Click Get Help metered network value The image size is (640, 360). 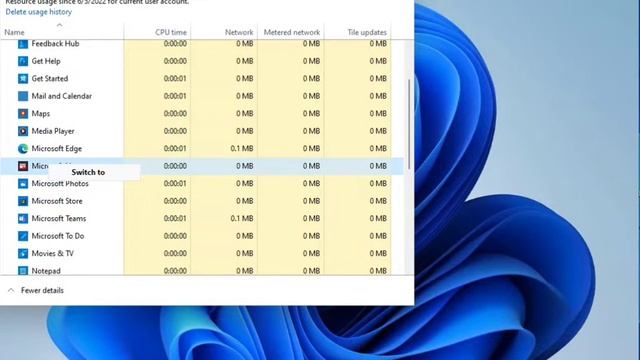click(311, 61)
